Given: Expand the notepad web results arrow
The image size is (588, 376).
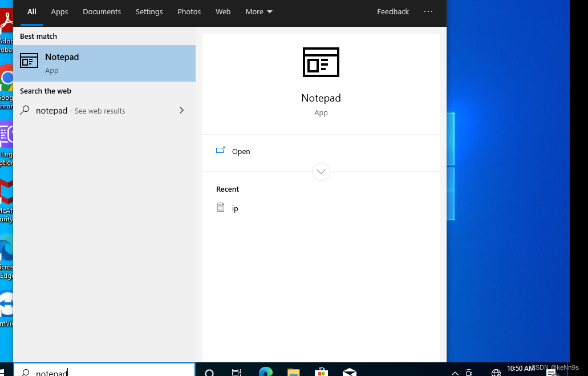Looking at the screenshot, I should (181, 110).
